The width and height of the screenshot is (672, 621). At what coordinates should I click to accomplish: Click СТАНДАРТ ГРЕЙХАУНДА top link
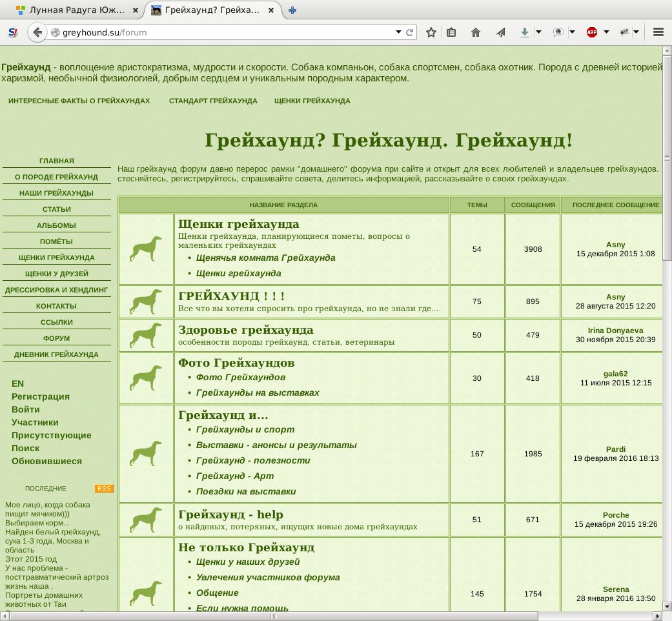(213, 101)
